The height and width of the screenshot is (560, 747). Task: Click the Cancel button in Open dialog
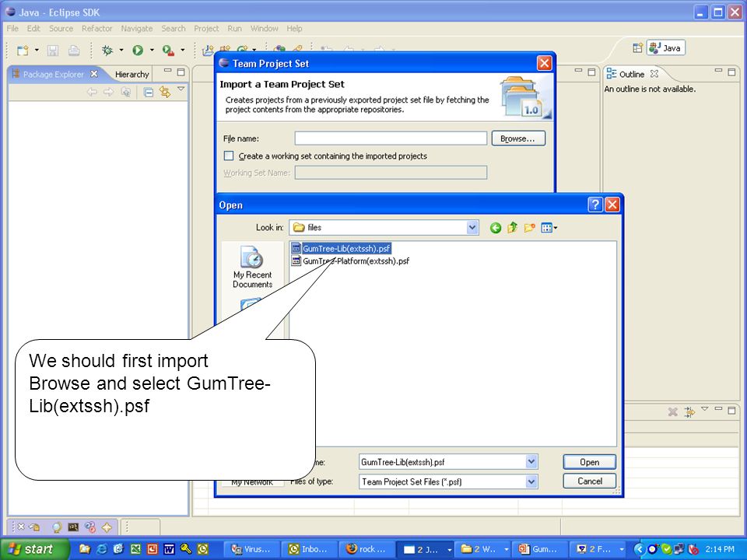pyautogui.click(x=589, y=481)
